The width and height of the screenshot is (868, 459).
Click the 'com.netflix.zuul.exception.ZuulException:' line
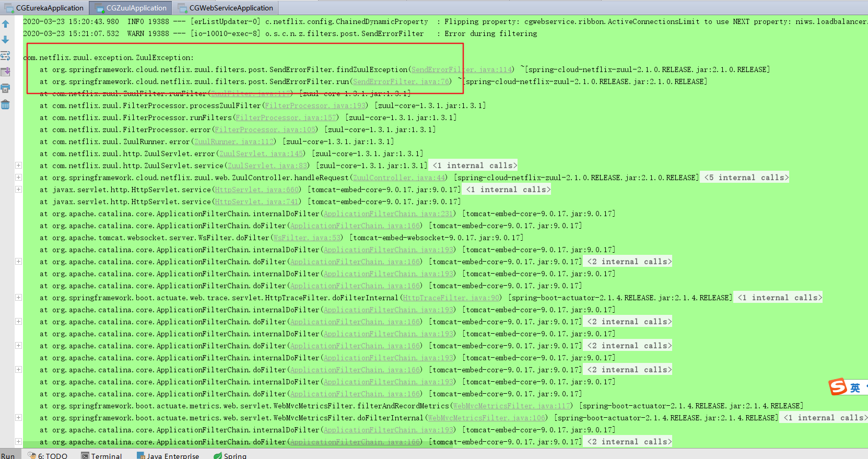pyautogui.click(x=109, y=57)
